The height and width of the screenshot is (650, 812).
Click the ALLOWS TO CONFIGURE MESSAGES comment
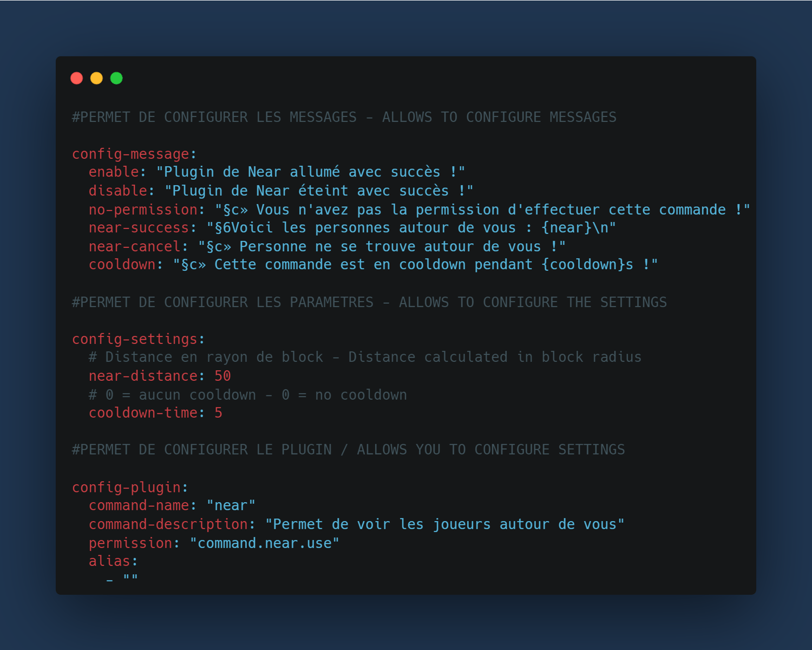[x=499, y=117]
